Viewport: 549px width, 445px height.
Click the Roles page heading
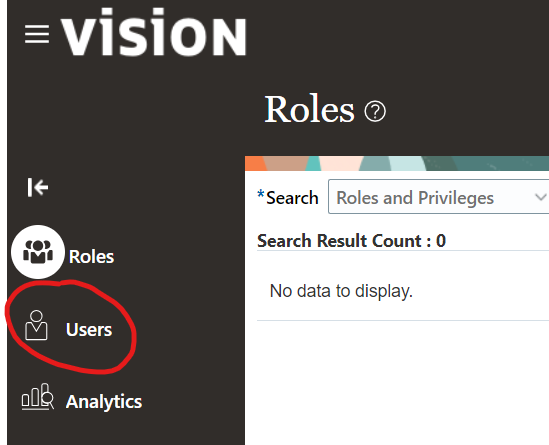[309, 110]
